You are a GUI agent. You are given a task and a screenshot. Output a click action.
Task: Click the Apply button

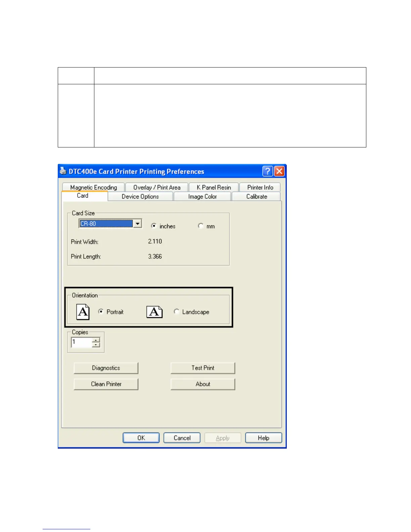pos(223,438)
